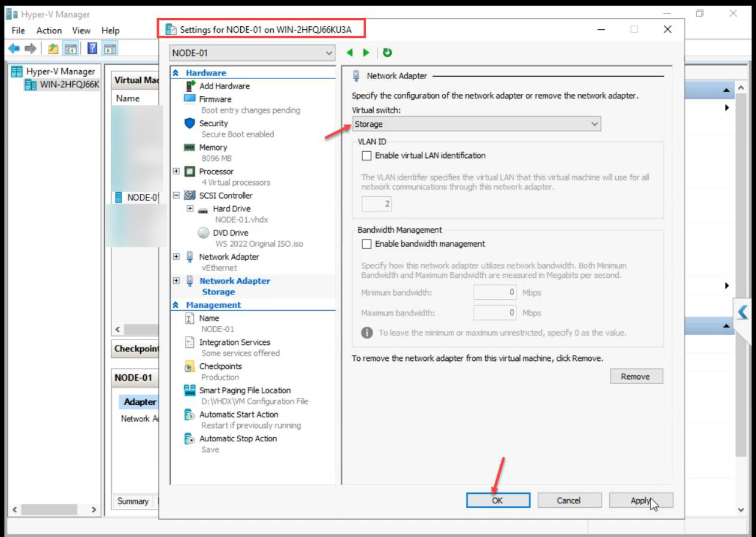Click the Remove network adapter button
The image size is (756, 537).
coord(636,377)
